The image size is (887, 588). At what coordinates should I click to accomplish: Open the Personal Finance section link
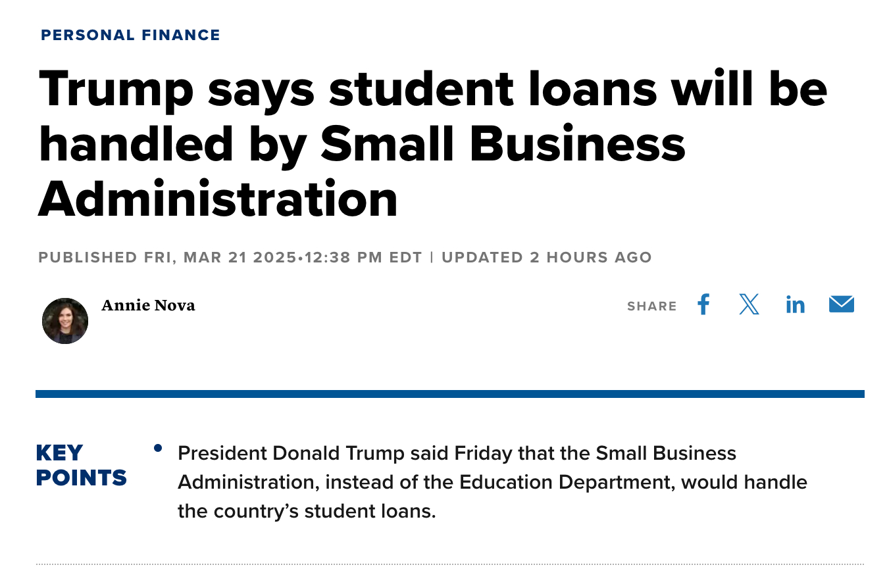click(130, 35)
